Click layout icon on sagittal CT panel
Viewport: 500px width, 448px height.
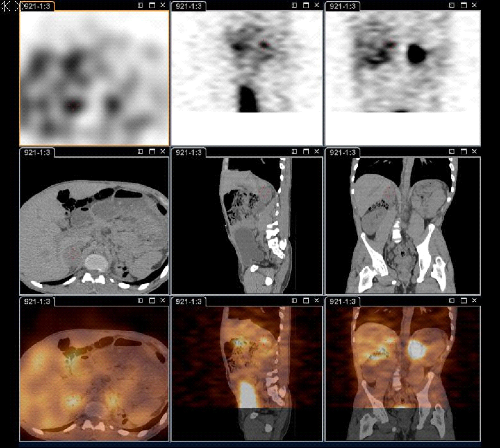point(294,152)
